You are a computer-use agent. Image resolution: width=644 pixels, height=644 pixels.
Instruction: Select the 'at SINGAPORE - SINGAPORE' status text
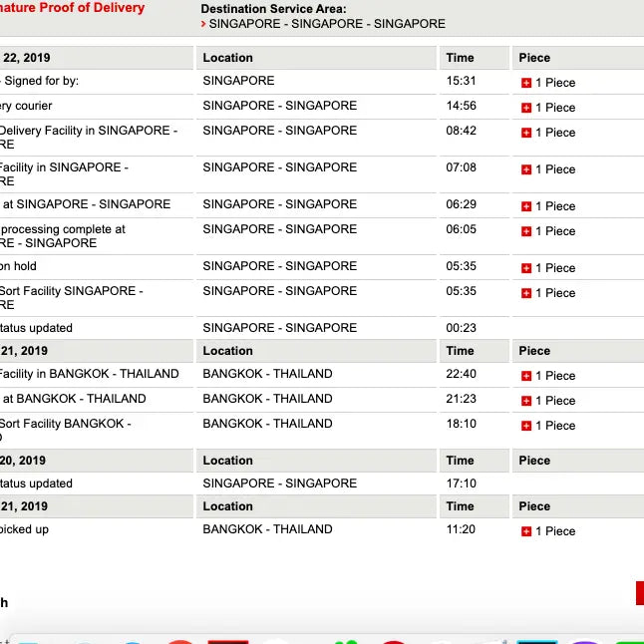[87, 204]
